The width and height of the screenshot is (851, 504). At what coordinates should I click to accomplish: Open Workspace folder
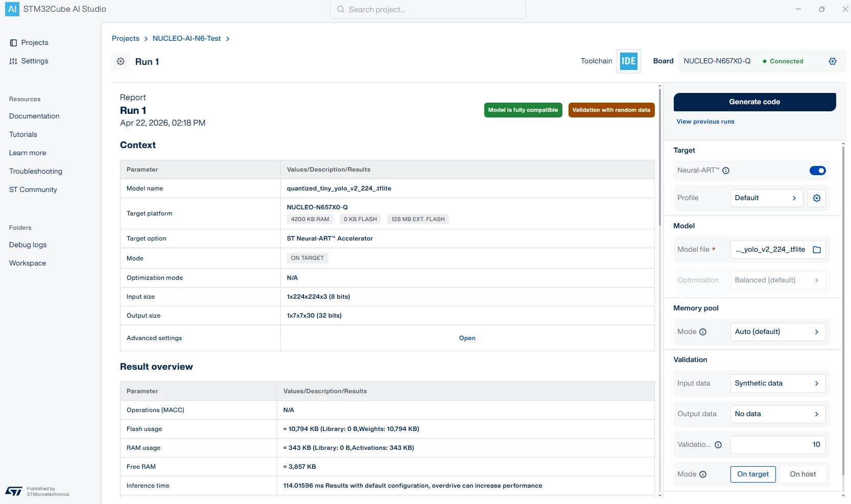(x=28, y=263)
